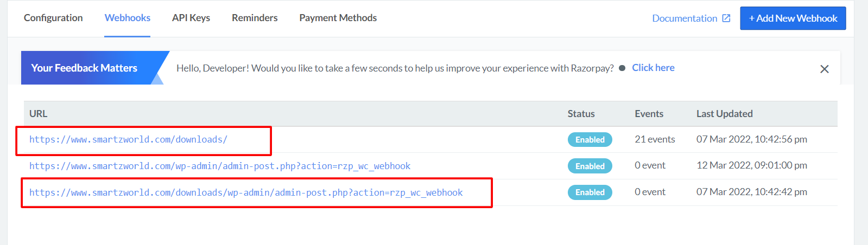This screenshot has width=868, height=245.
Task: Click the Add New Webhook button
Action: point(793,18)
